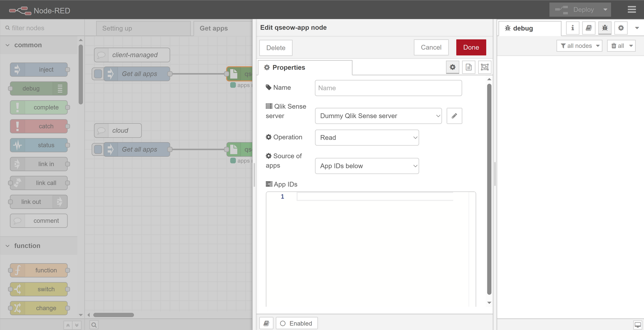
Task: Click the red Done button
Action: click(x=471, y=48)
